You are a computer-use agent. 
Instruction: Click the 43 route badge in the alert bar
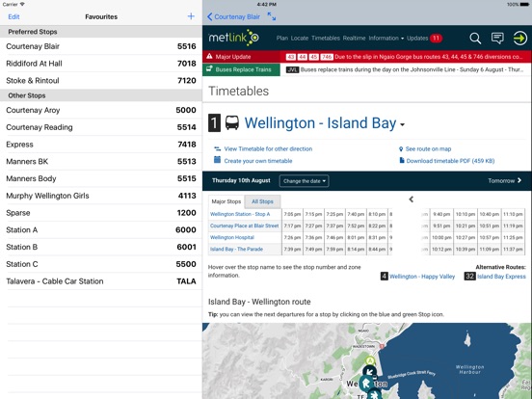click(x=291, y=57)
